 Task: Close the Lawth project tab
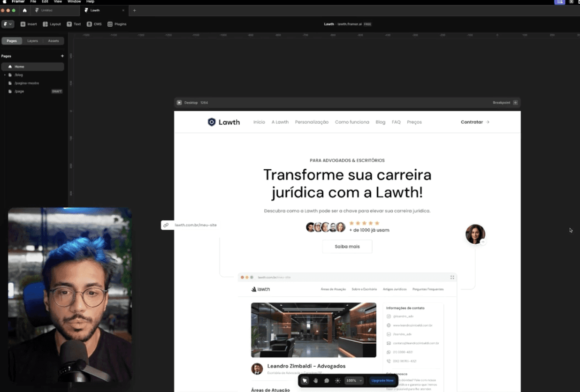click(123, 10)
